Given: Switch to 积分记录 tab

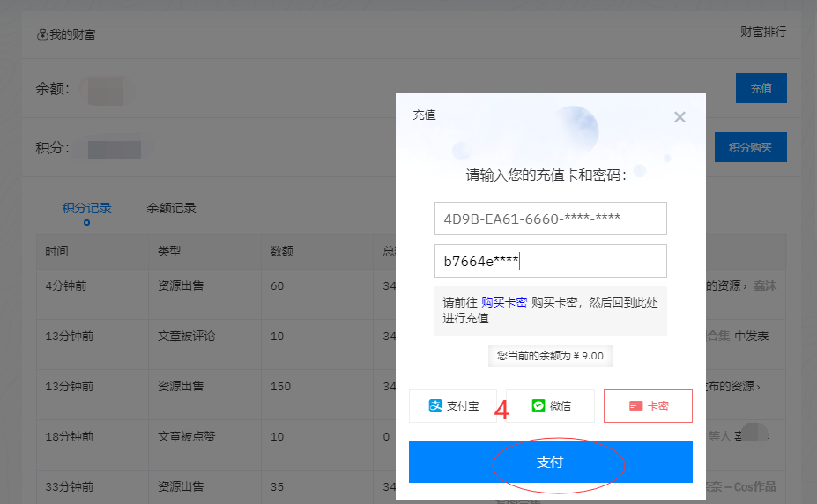Looking at the screenshot, I should point(86,208).
